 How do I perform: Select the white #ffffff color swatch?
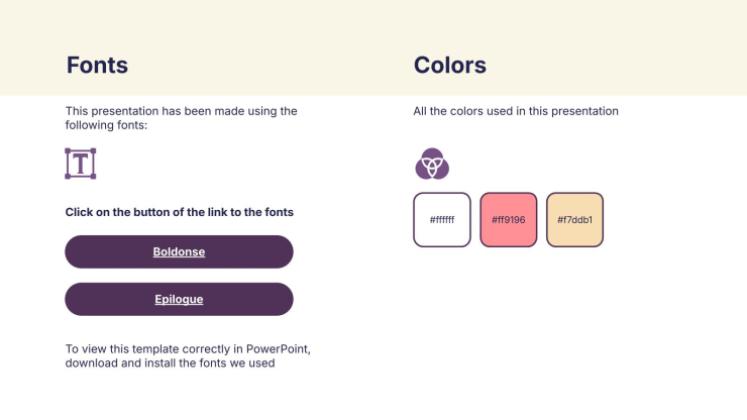pyautogui.click(x=442, y=219)
